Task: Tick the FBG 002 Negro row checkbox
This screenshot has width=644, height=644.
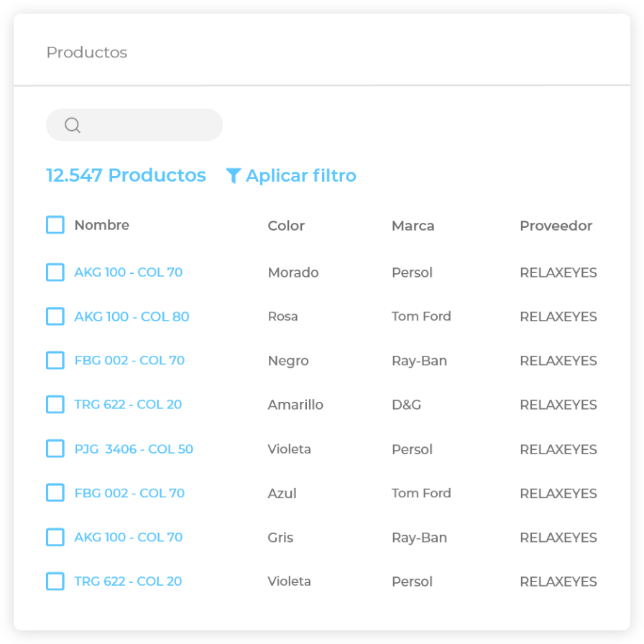Action: click(x=55, y=360)
